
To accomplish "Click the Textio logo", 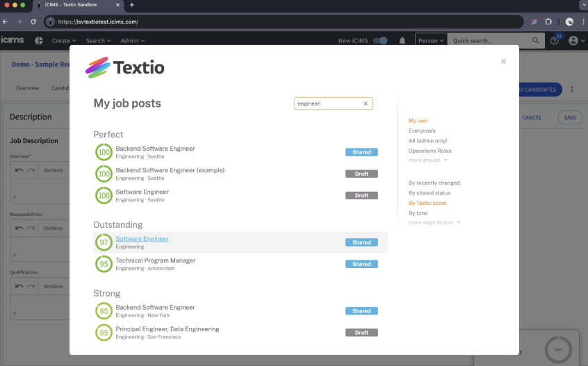I will (125, 67).
